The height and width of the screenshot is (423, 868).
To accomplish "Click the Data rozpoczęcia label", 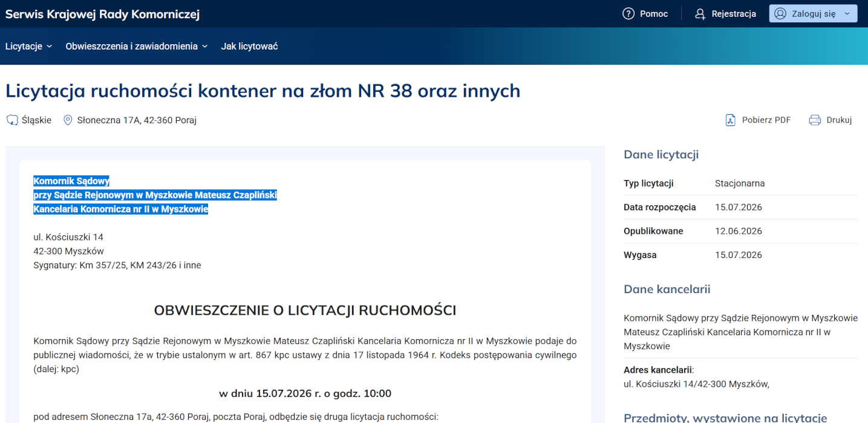I will coord(660,207).
